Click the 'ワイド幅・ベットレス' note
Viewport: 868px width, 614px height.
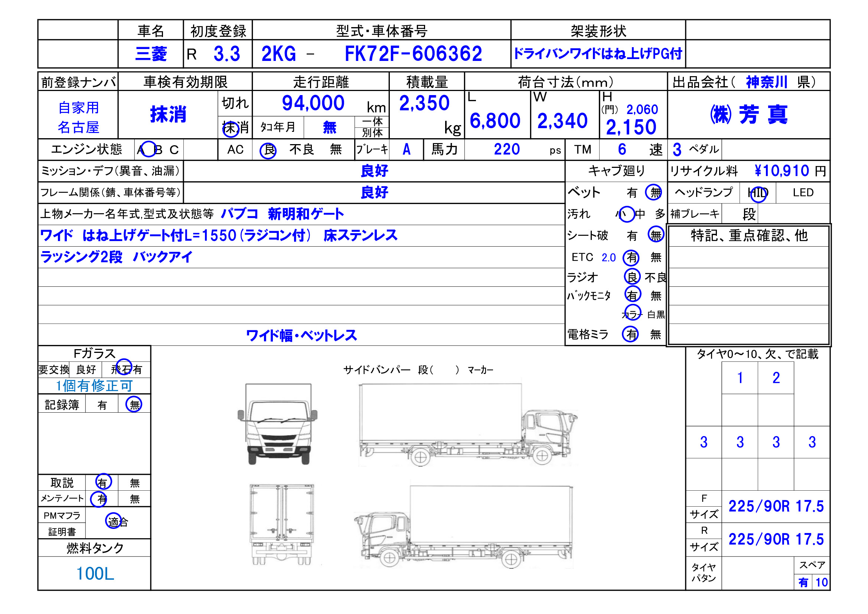click(x=301, y=335)
